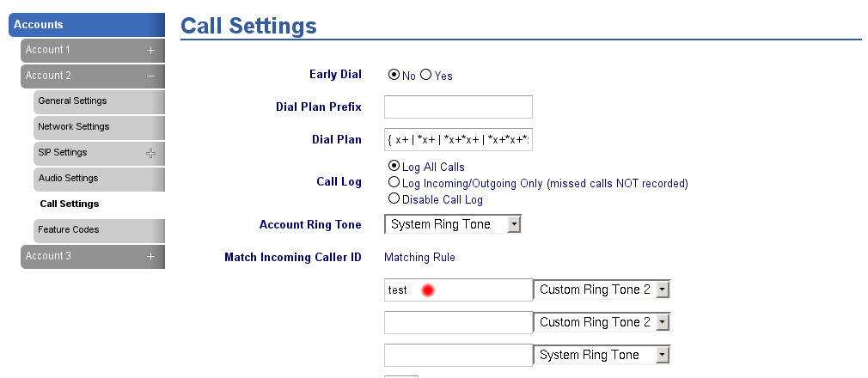Click the Dial Plan text field

458,139
